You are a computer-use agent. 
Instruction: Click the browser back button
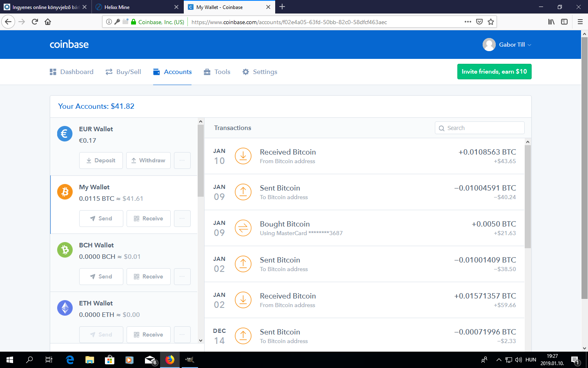pyautogui.click(x=8, y=22)
